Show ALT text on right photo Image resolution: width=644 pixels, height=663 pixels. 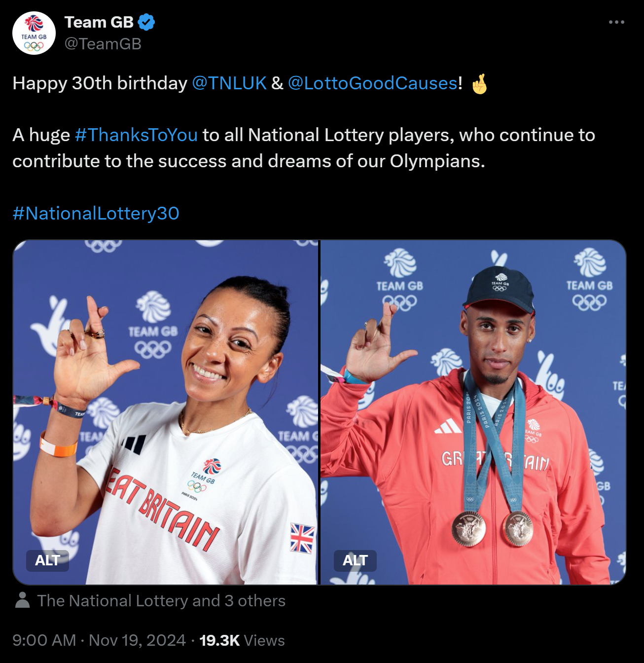tap(355, 560)
